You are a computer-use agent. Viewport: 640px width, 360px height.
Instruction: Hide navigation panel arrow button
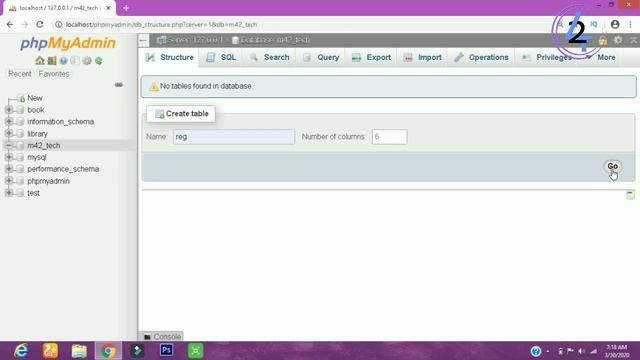pyautogui.click(x=143, y=40)
